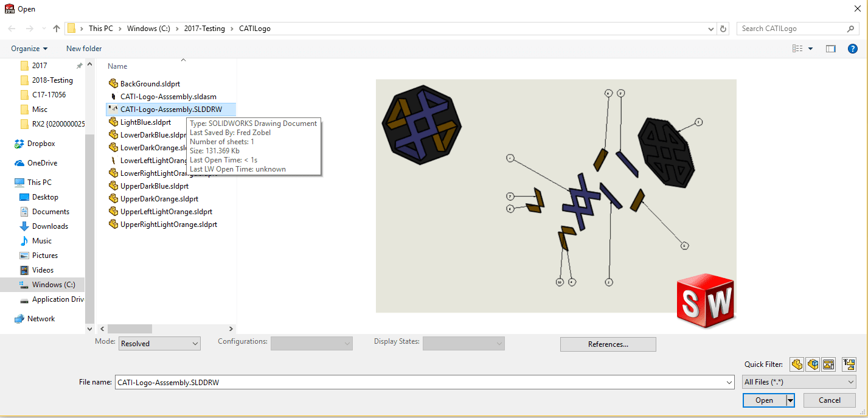Select CATI-Logo-Asssembly.SLDDRW file in list
868x418 pixels.
coord(171,110)
